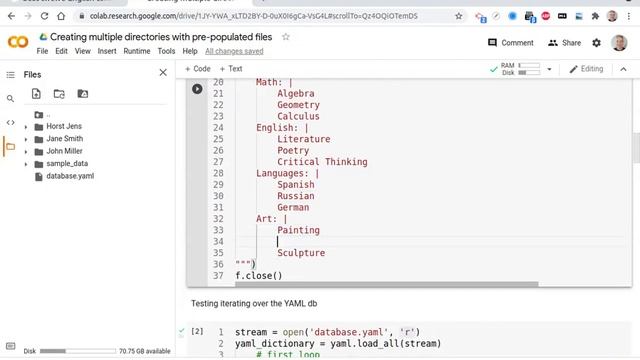This screenshot has width=640, height=360.
Task: Share the notebook
Action: pos(564,43)
